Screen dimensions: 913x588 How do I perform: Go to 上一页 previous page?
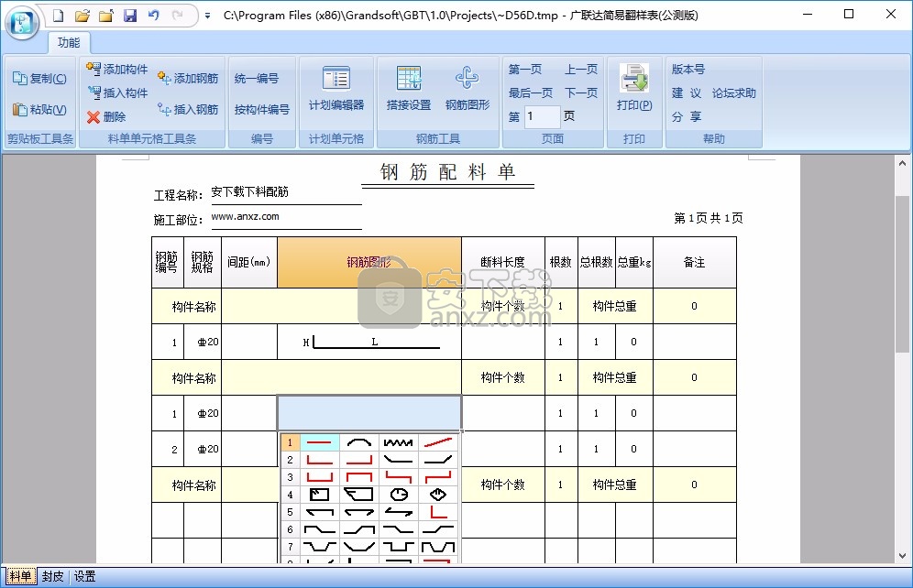pos(581,70)
